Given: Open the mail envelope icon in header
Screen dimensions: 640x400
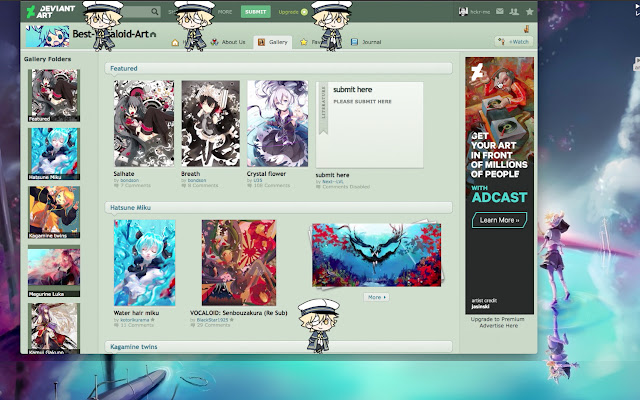Looking at the screenshot, I should 500,11.
